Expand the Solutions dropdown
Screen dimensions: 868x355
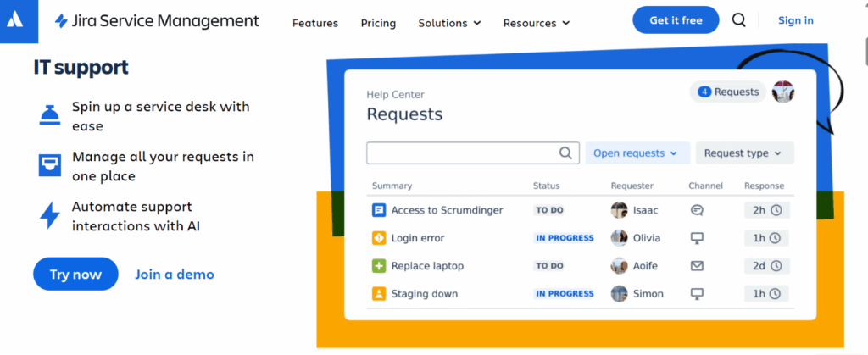(x=449, y=23)
